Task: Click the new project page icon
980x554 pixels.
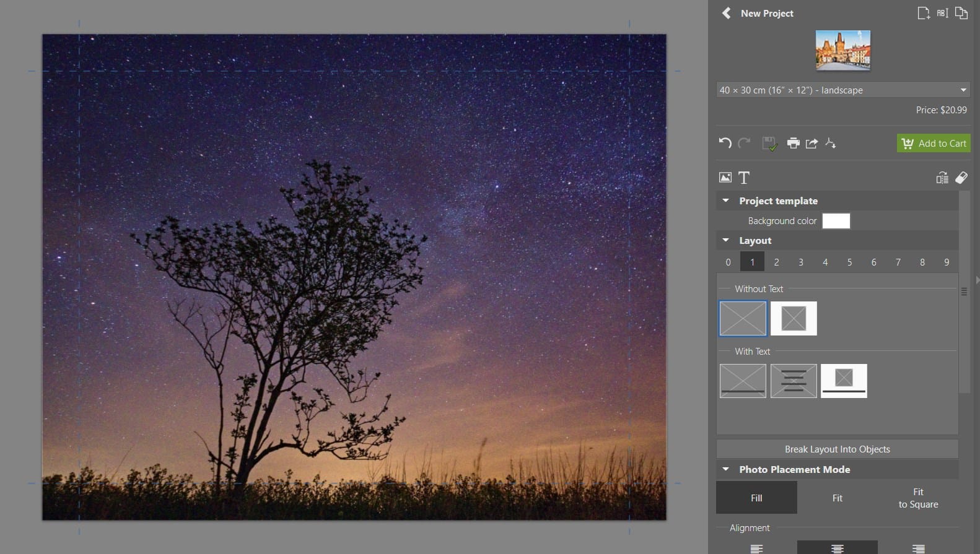Action: pyautogui.click(x=923, y=13)
